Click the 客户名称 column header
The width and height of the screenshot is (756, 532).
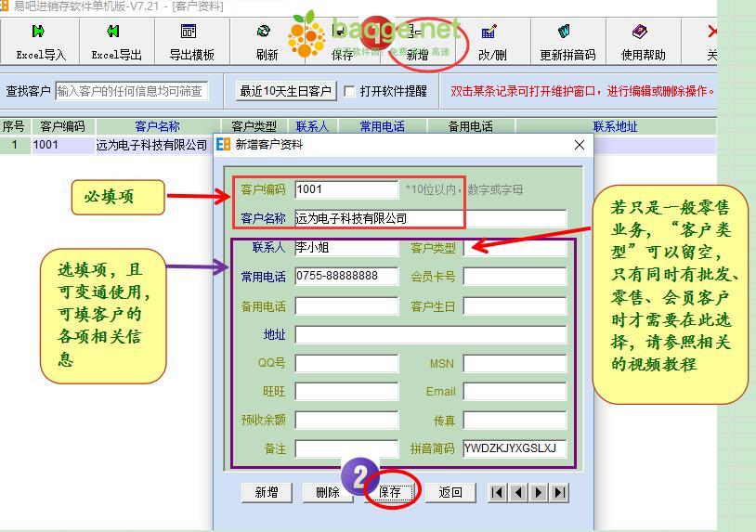(157, 126)
